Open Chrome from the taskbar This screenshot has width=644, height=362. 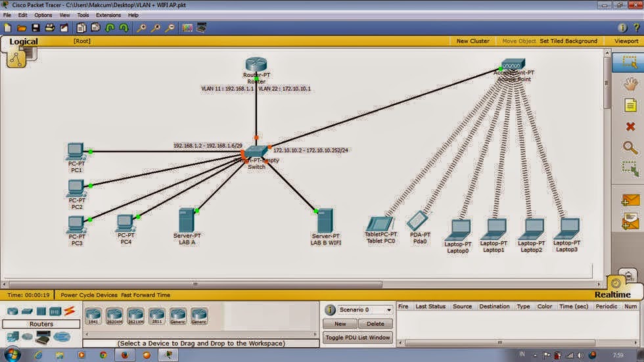103,355
